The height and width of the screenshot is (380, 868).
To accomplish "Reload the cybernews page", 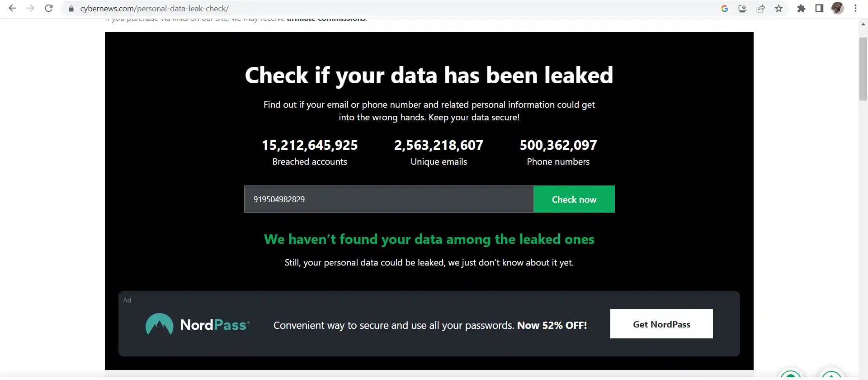I will 48,8.
